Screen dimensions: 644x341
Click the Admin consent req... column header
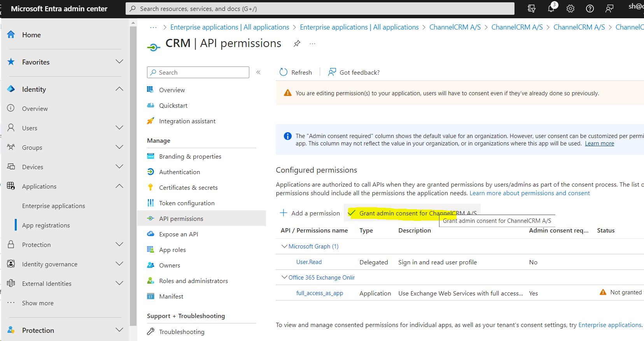click(x=559, y=231)
